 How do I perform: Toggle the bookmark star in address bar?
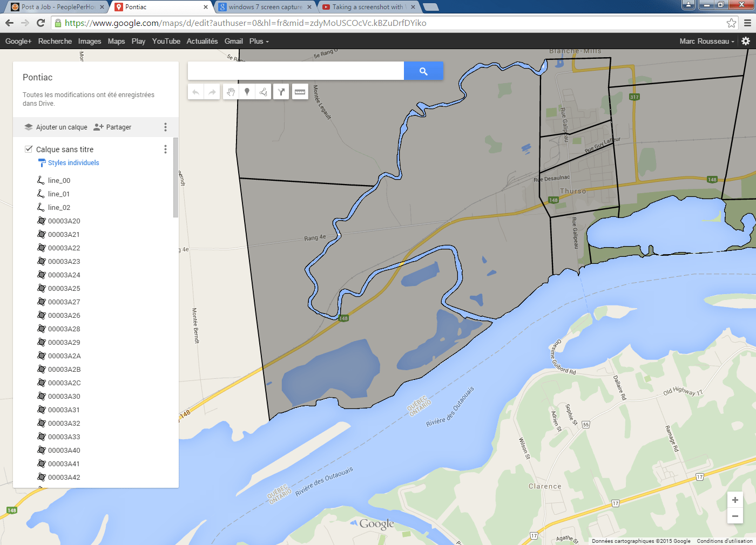click(x=731, y=23)
